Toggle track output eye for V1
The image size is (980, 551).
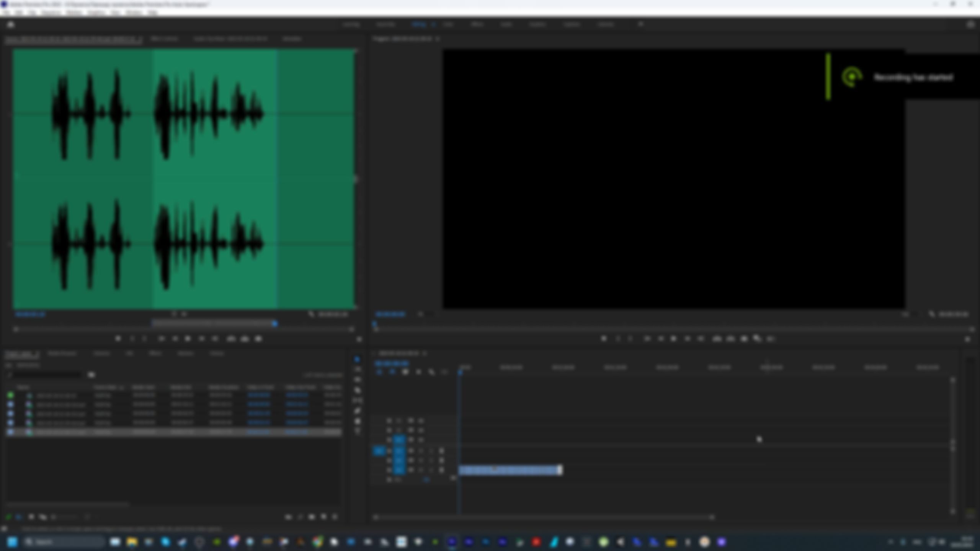420,440
